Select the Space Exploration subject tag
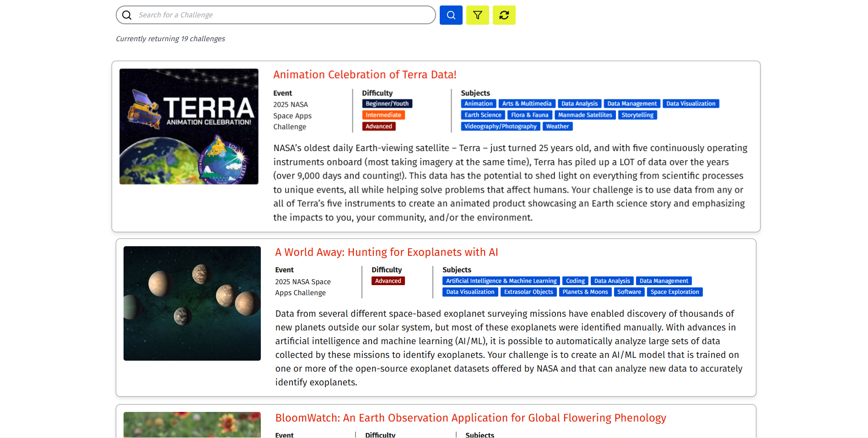 pos(674,292)
